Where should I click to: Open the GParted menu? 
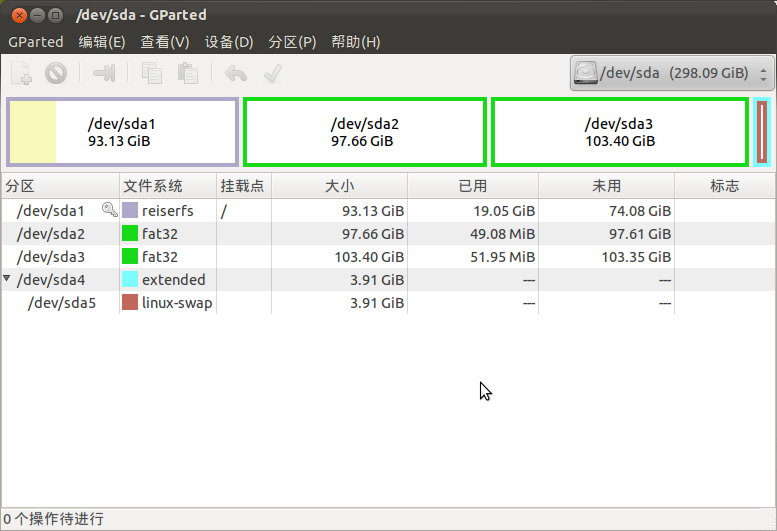click(x=36, y=42)
